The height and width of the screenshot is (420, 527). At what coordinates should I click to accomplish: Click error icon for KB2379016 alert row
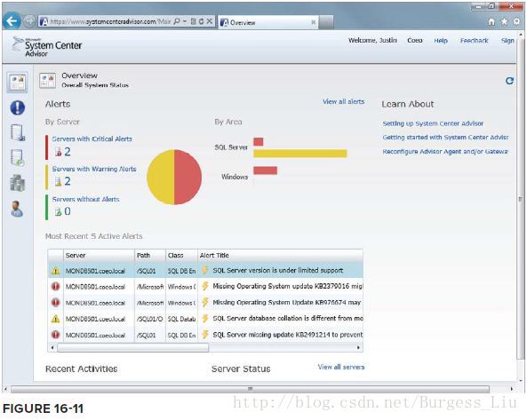tap(55, 287)
